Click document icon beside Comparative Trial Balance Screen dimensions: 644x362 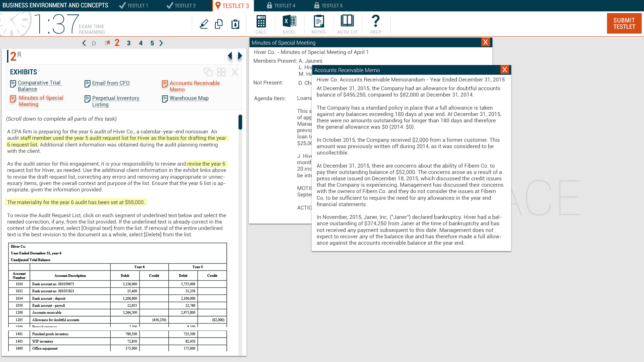click(x=13, y=84)
